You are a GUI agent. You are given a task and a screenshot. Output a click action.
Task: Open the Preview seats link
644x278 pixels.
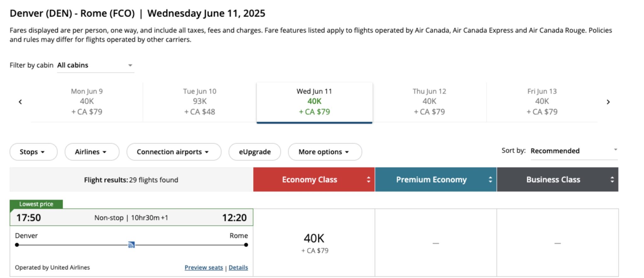point(203,267)
